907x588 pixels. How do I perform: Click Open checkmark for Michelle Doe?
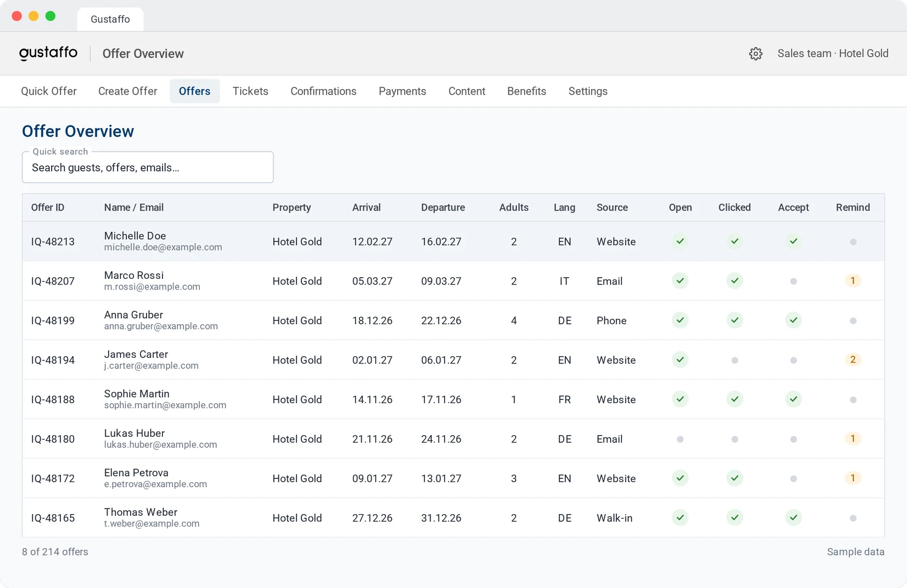(680, 241)
